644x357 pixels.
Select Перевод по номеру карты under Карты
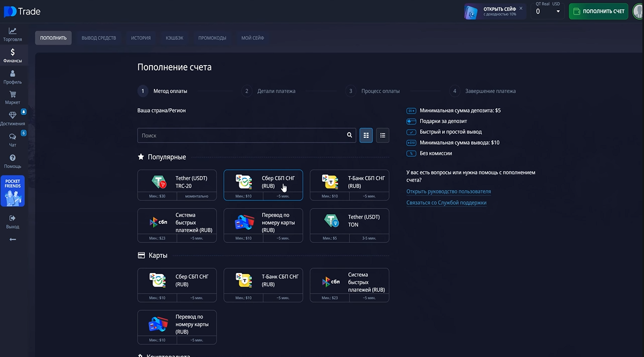(x=177, y=327)
